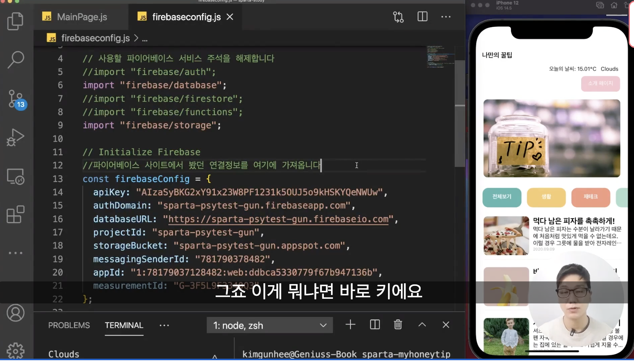
Task: Click the simulator Home icon
Action: click(x=614, y=5)
